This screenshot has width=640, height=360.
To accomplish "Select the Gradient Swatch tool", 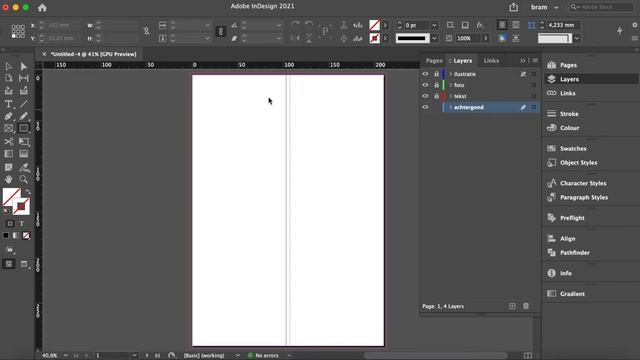I will pos(9,154).
